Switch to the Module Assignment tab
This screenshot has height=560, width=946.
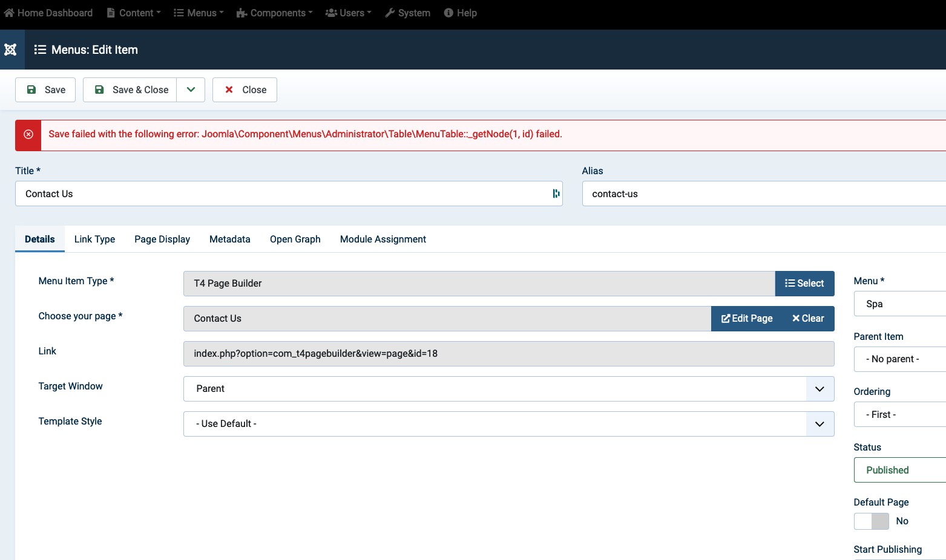coord(383,239)
